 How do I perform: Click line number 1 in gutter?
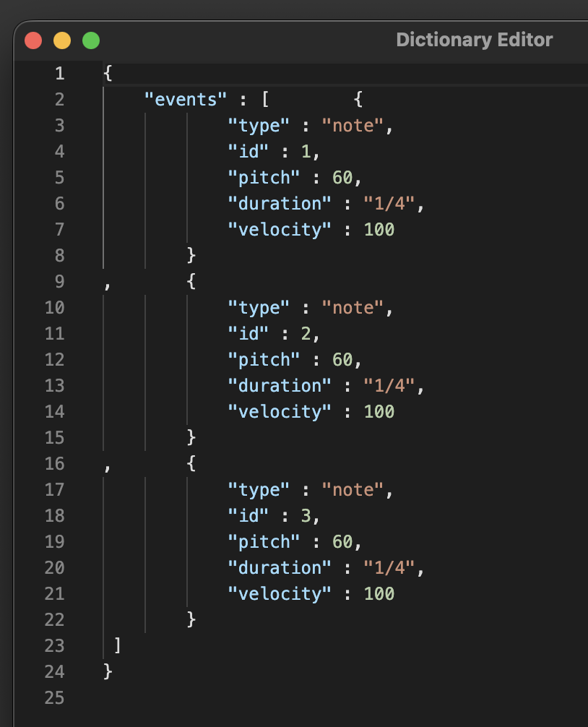pyautogui.click(x=59, y=74)
